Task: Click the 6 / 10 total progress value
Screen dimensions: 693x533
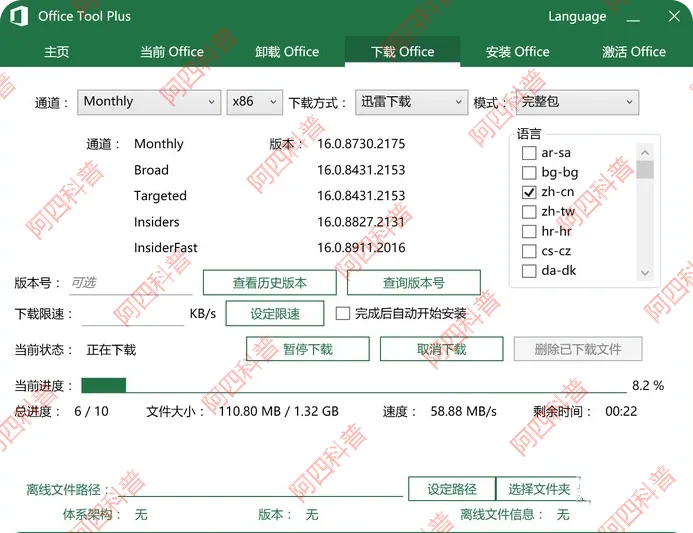Action: [x=91, y=411]
